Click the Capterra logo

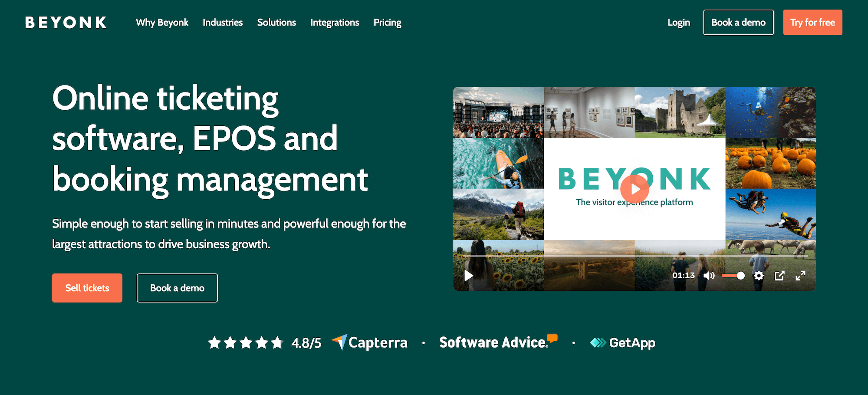click(x=369, y=342)
